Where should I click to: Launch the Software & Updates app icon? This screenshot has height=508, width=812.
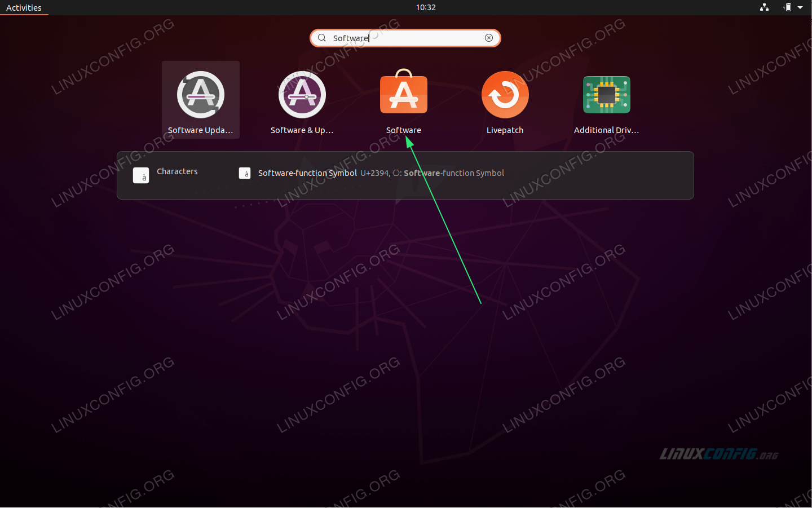point(302,95)
